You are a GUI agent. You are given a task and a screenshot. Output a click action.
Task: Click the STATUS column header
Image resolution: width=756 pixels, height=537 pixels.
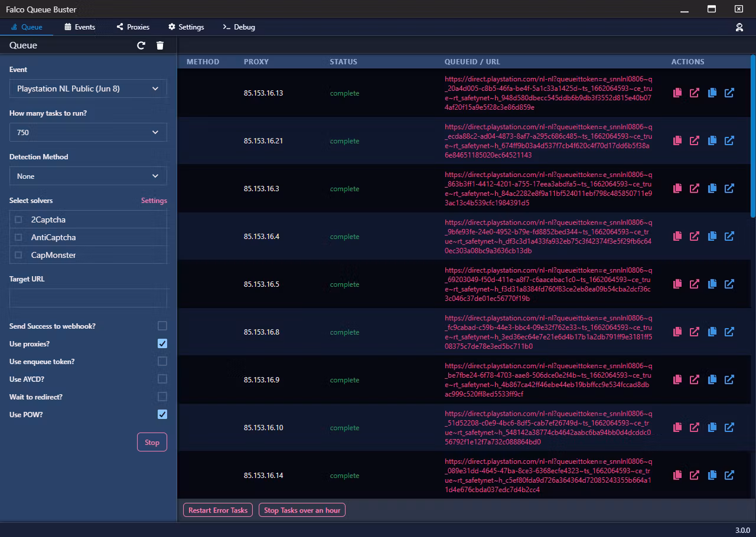(x=344, y=61)
